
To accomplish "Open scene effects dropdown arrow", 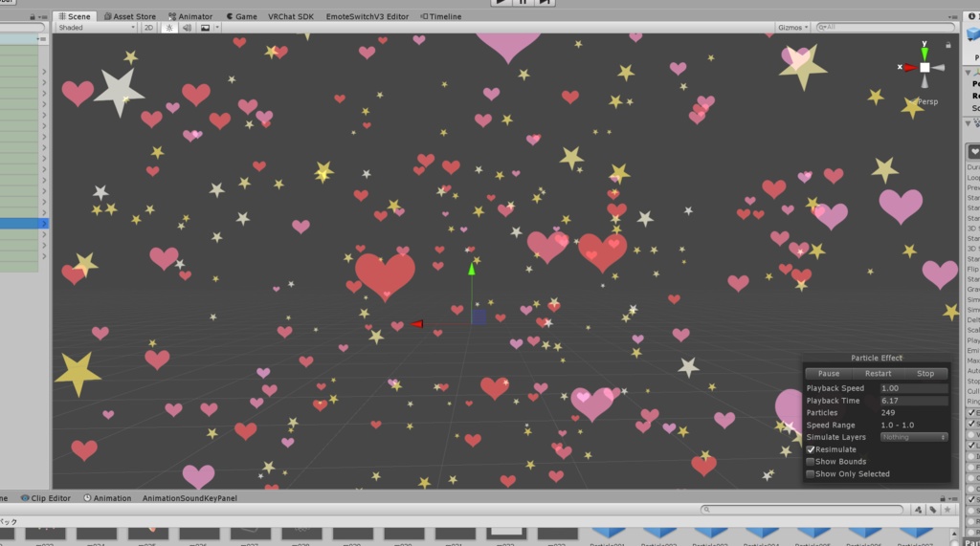I will (x=217, y=28).
